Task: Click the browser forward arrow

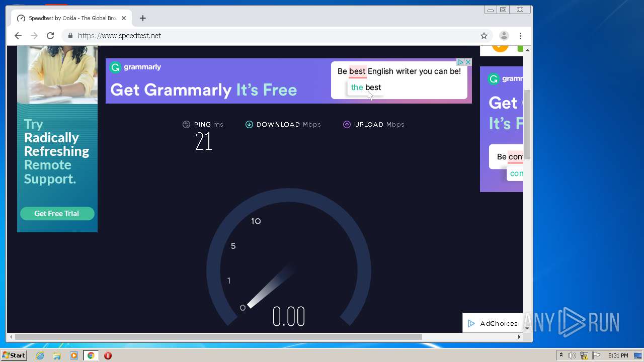Action: click(x=34, y=36)
